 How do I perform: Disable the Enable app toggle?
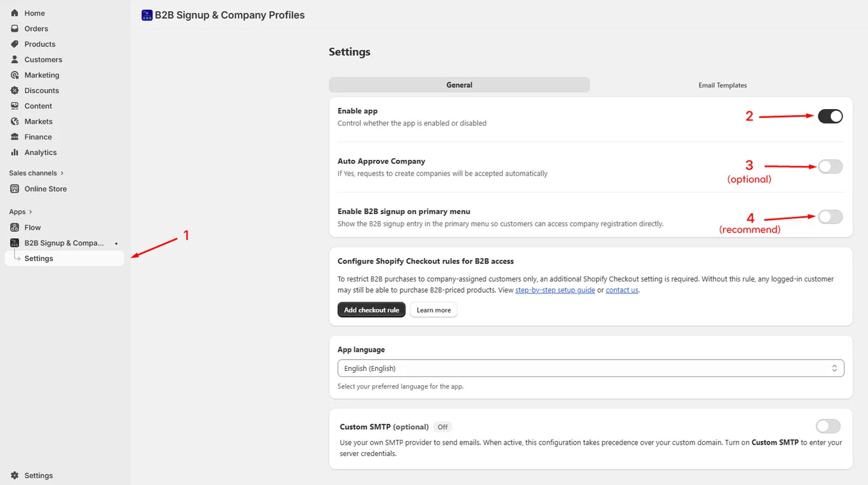coord(830,116)
